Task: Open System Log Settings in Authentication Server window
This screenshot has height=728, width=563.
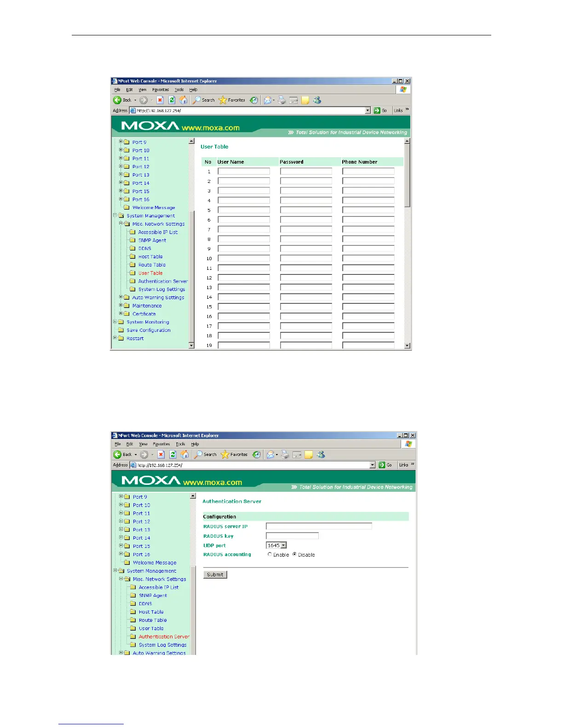Action: [x=163, y=645]
